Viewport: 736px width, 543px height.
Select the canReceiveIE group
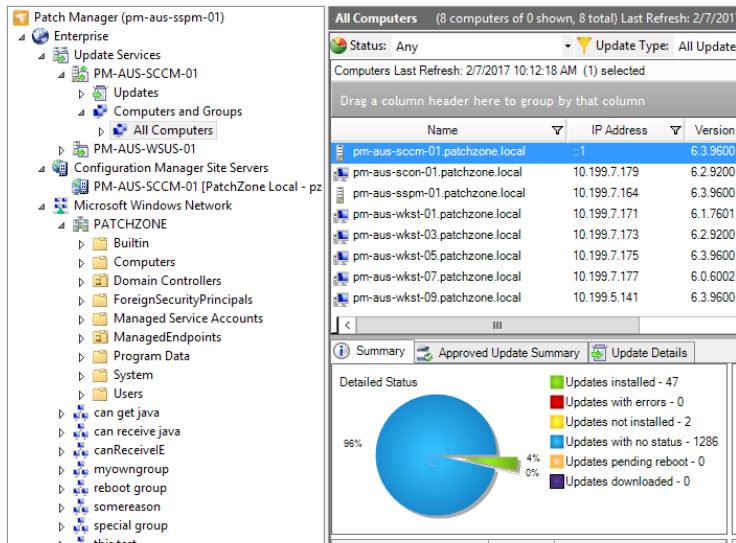[129, 450]
